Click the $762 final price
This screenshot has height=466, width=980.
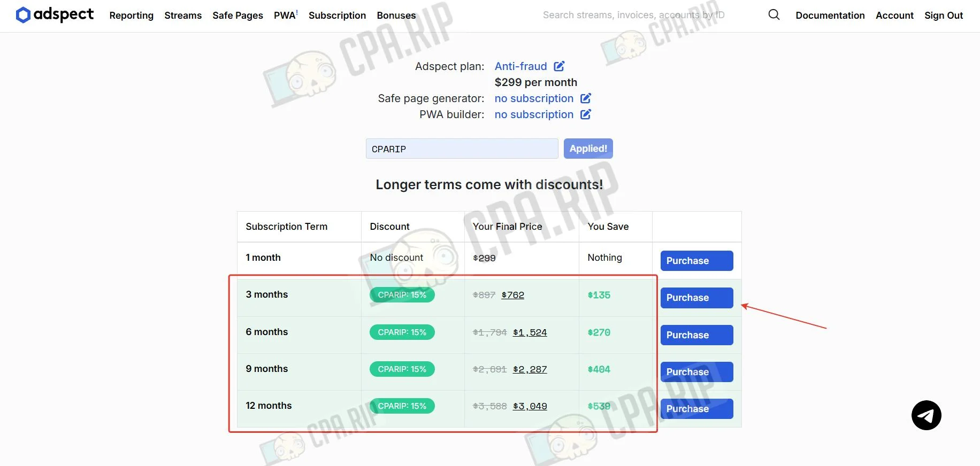[x=512, y=295]
